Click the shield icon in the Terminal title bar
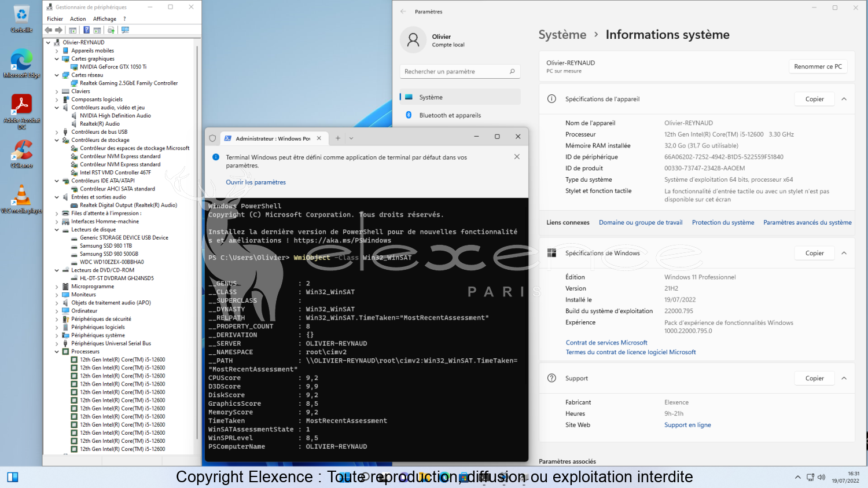The image size is (868, 488). point(212,138)
